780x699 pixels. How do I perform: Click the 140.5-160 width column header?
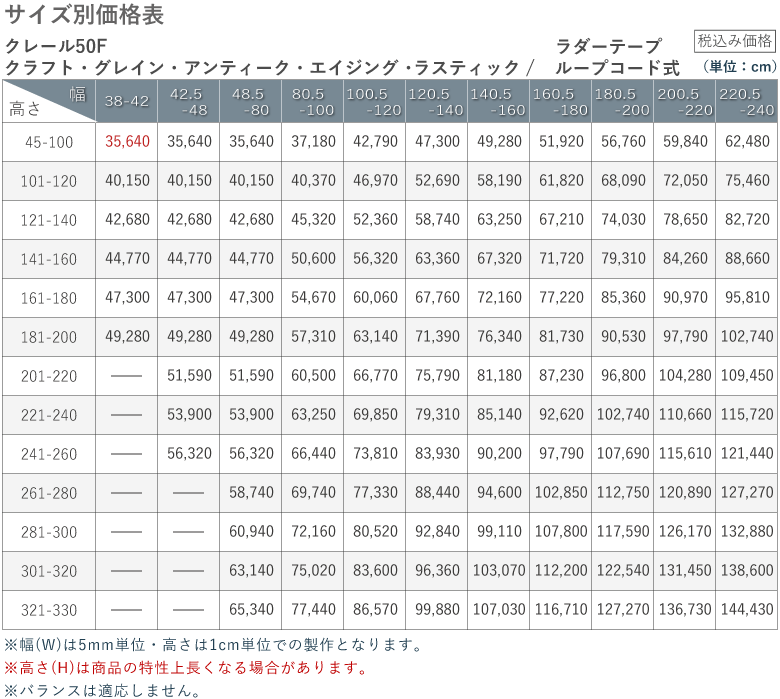pyautogui.click(x=498, y=101)
